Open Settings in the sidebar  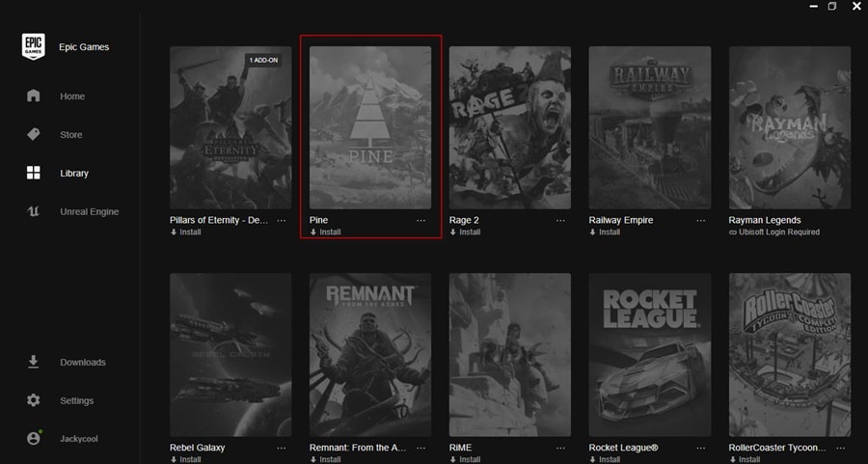76,400
